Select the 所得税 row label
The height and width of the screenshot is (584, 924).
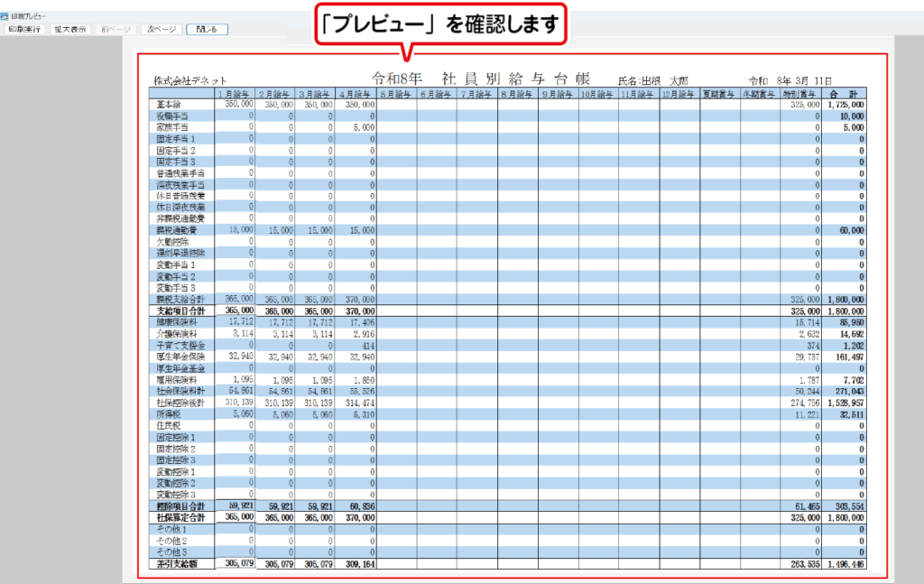(x=170, y=414)
